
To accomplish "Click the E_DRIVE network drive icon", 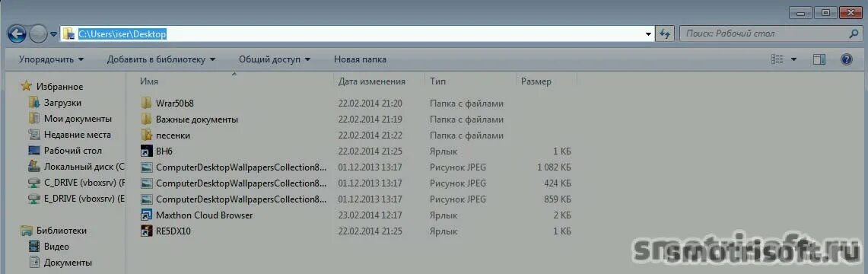I will click(x=34, y=199).
